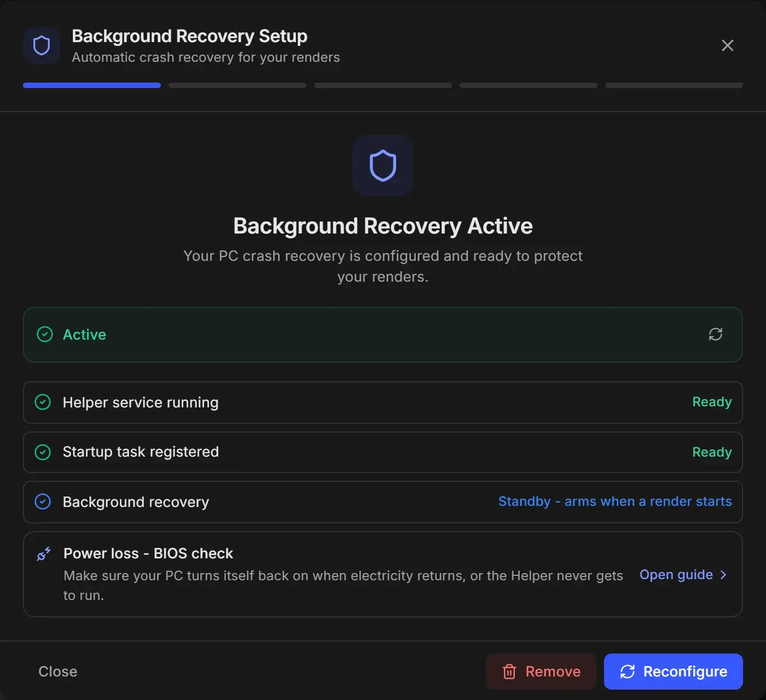Click the 'Automatic crash recovery for your renders' subtitle

[x=206, y=57]
